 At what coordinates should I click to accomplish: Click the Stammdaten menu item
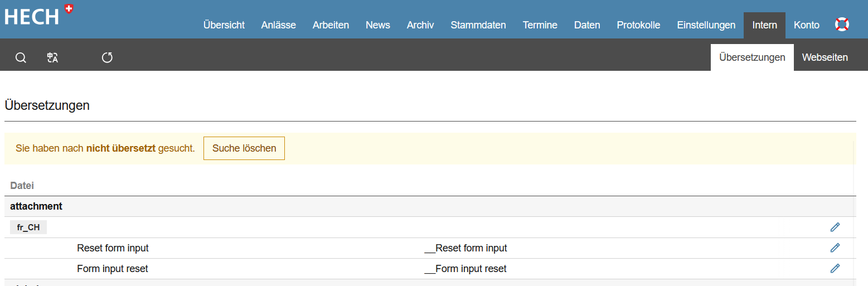coord(478,25)
